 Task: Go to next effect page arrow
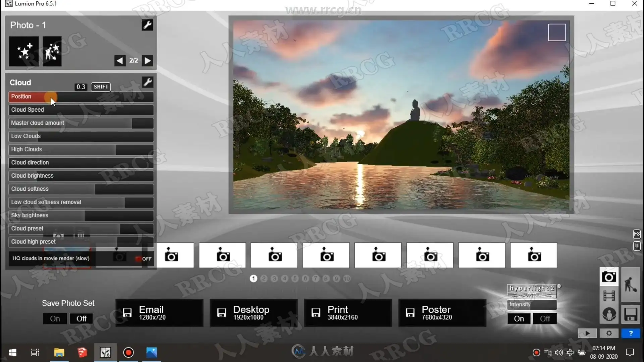[147, 60]
